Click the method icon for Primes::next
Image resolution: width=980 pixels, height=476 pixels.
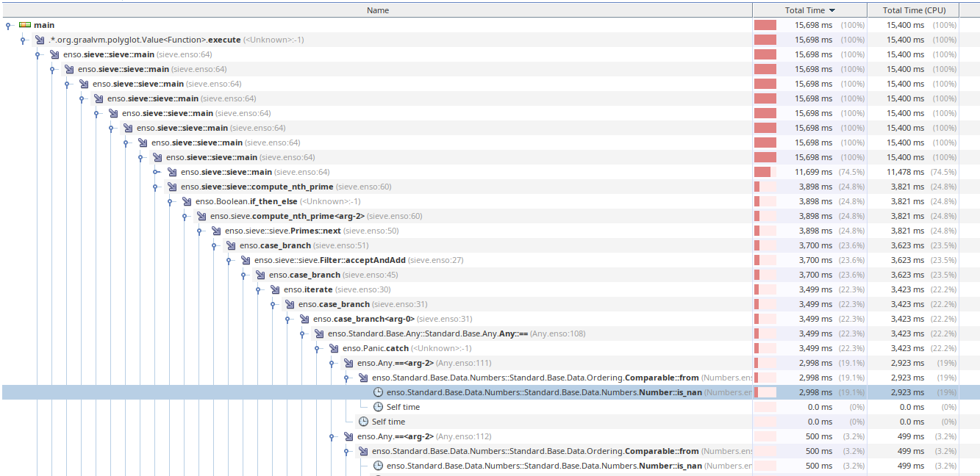click(x=215, y=230)
